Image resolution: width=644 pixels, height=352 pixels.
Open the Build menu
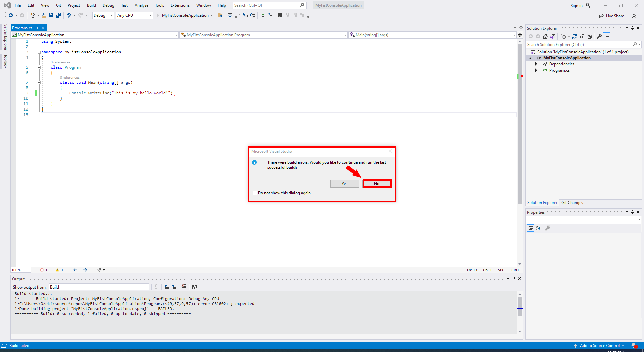click(91, 5)
